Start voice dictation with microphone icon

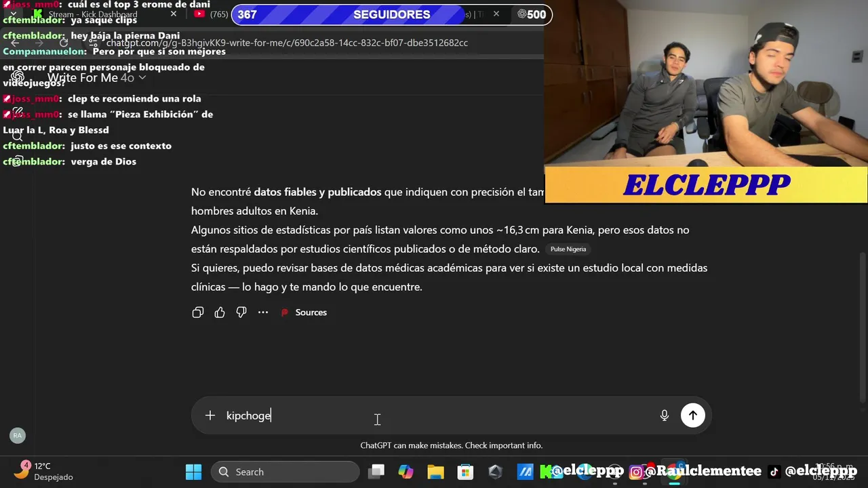665,415
